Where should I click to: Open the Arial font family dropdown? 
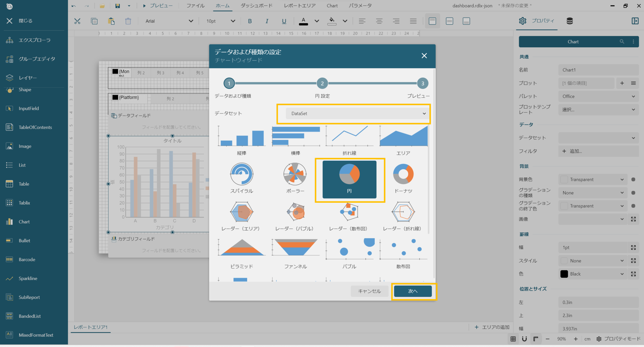point(169,21)
